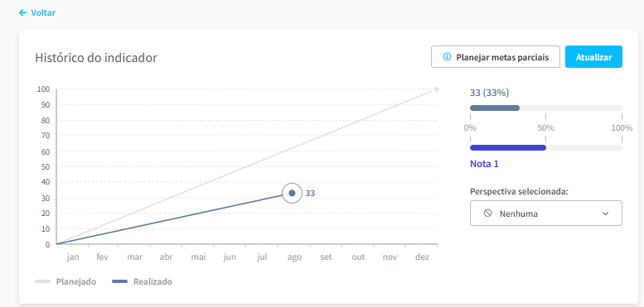
Task: Click the Nota 1 label
Action: point(484,165)
